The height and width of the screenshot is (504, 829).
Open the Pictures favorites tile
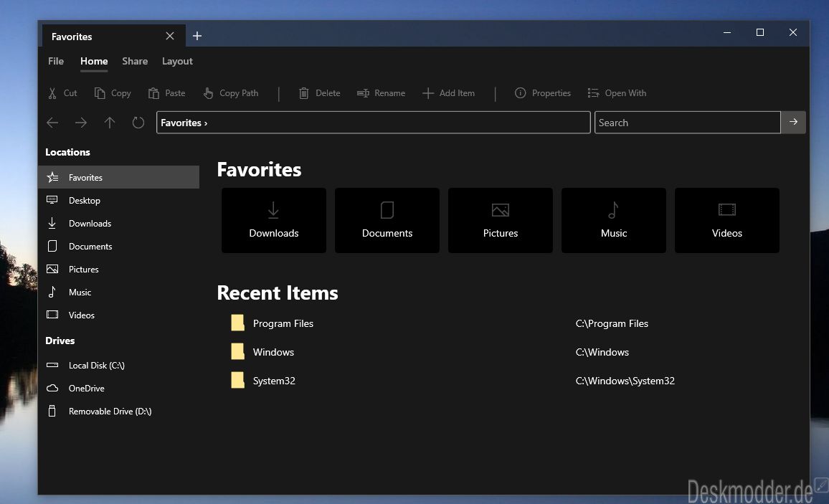pos(501,220)
